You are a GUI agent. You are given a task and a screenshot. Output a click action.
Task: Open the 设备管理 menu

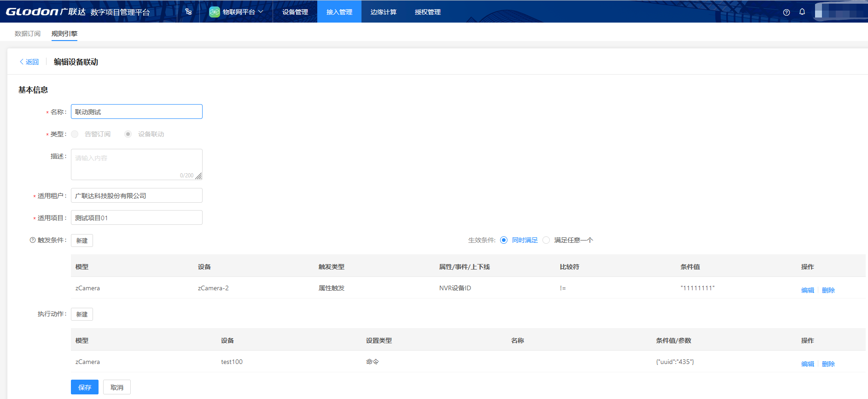tap(295, 12)
